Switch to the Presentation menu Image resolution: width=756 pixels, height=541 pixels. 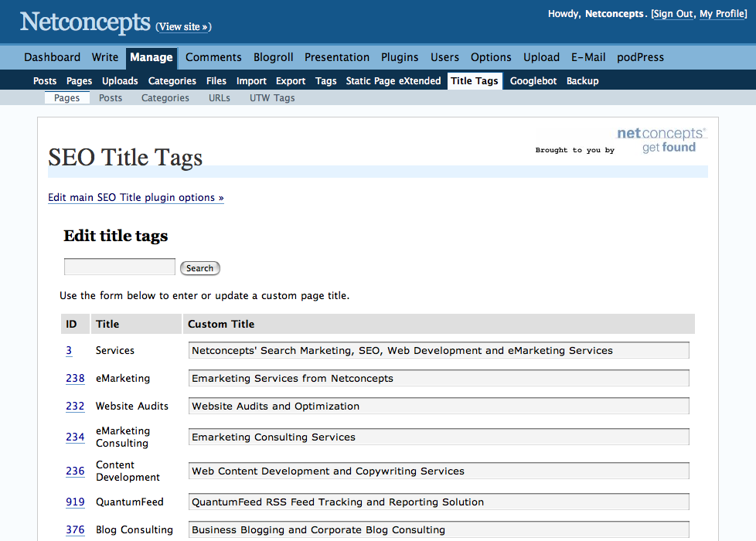[x=337, y=57]
